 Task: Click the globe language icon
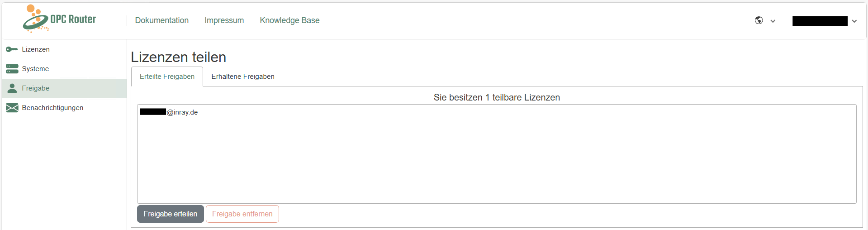tap(759, 20)
